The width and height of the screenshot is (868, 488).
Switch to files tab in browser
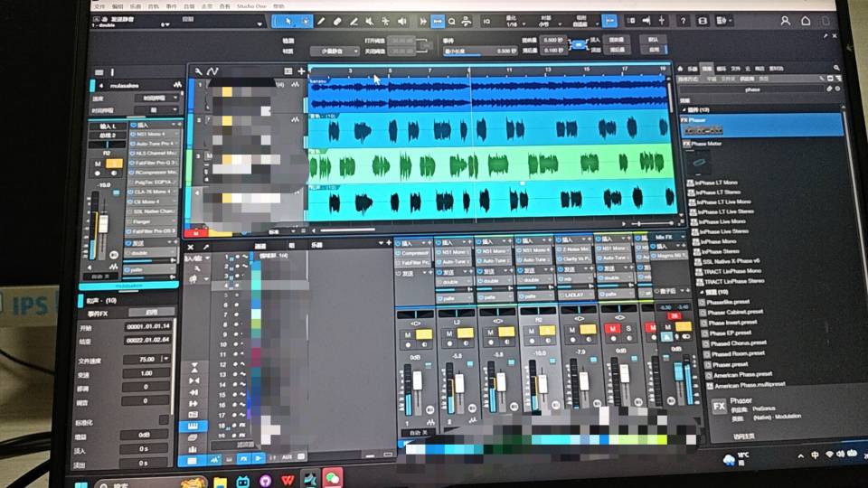[736, 69]
